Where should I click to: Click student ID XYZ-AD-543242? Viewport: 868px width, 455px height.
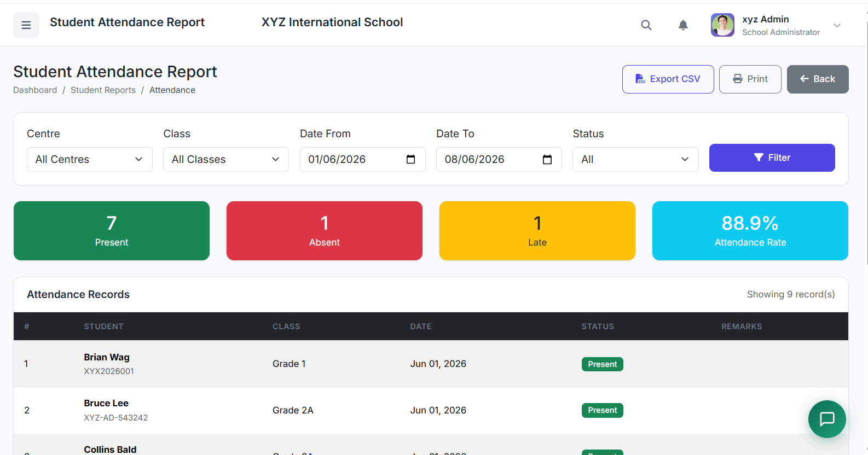(116, 418)
